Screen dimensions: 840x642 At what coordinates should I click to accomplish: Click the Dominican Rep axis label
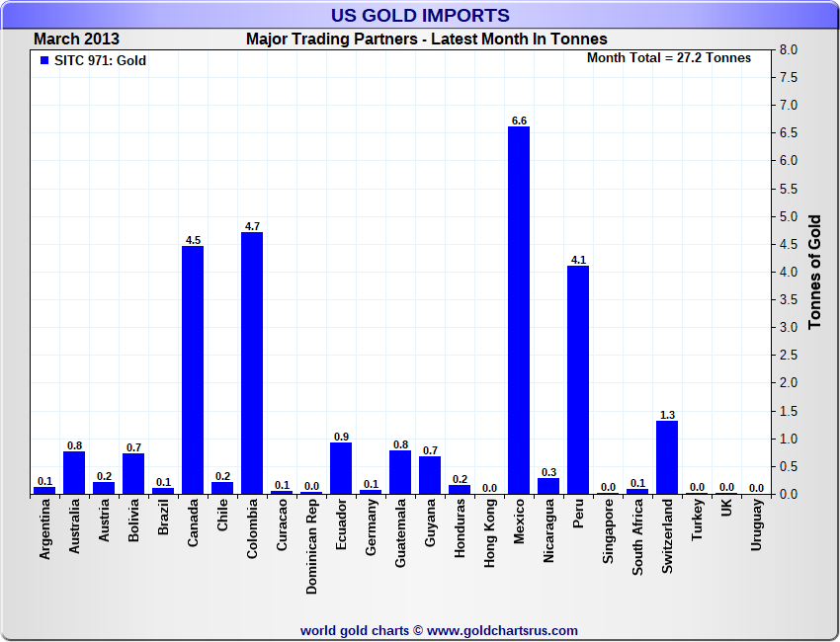pyautogui.click(x=311, y=546)
